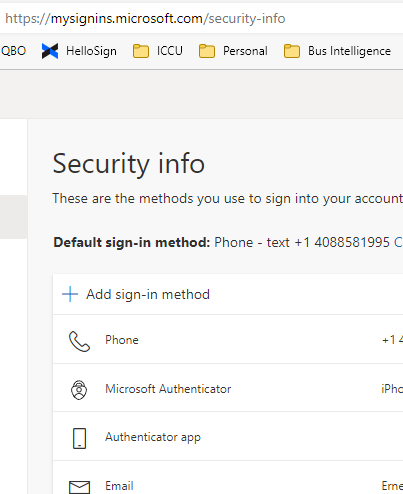Open the ICCU bookmarks folder icon
The image size is (403, 494).
click(141, 51)
